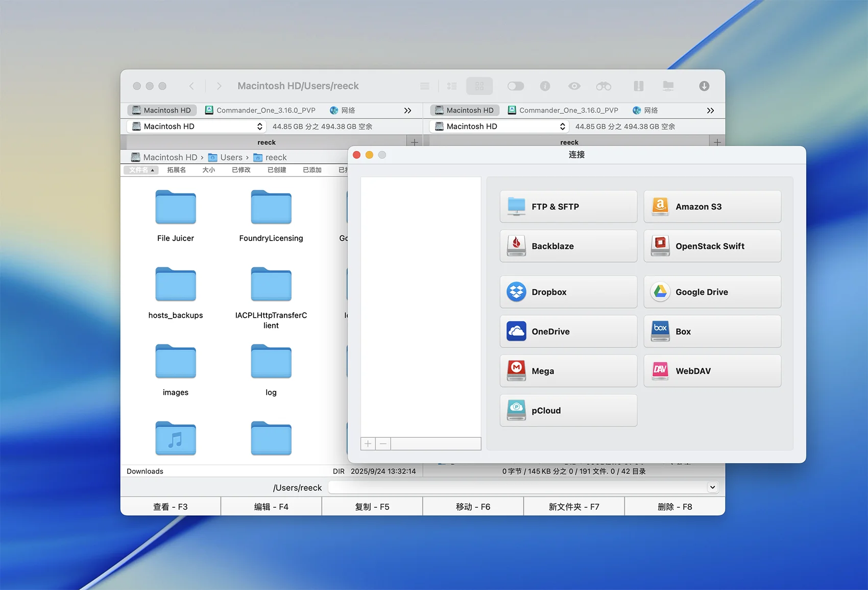Screen dimensions: 868x590
Task: Add a new connection with plus
Action: click(368, 443)
